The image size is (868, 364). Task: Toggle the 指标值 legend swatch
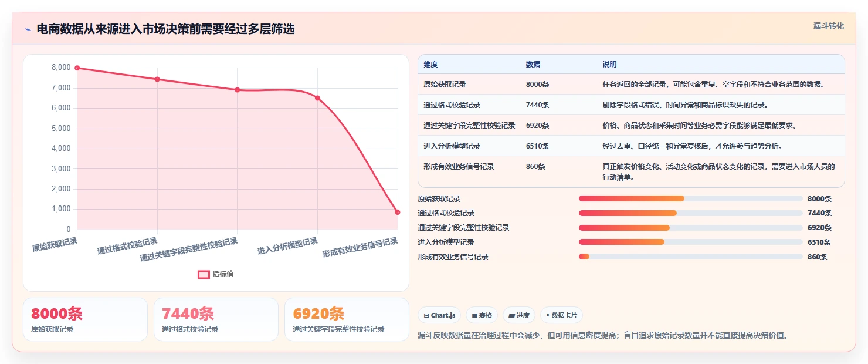point(204,274)
